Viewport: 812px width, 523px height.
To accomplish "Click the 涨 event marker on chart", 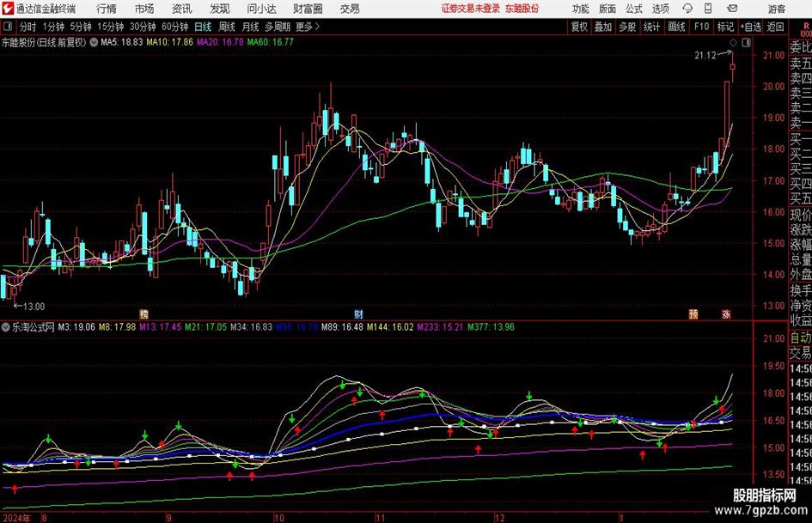I will click(x=726, y=313).
